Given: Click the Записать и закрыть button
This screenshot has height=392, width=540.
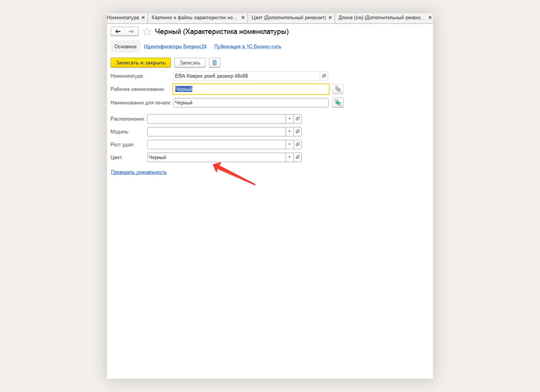Looking at the screenshot, I should pyautogui.click(x=140, y=63).
